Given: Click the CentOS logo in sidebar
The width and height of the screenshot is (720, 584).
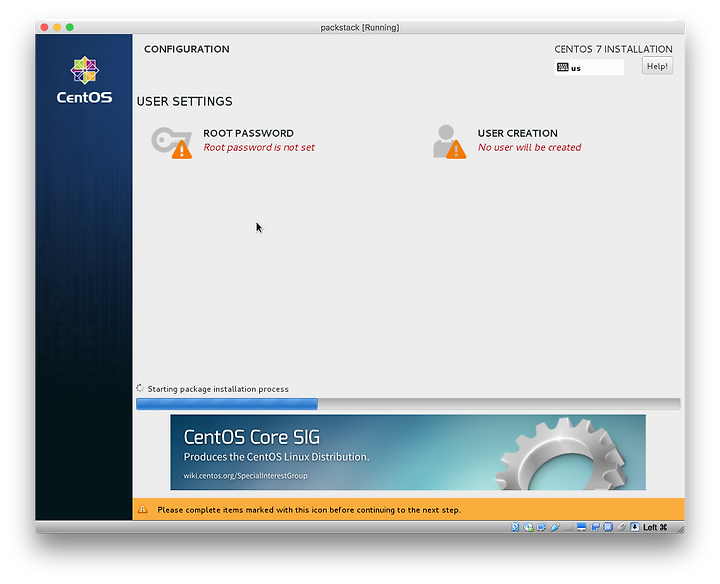Looking at the screenshot, I should [84, 80].
